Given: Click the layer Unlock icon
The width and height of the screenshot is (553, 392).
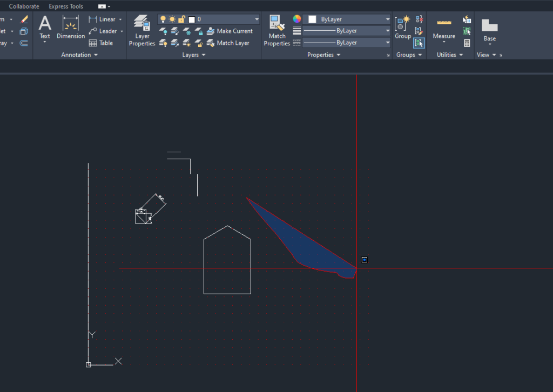Looking at the screenshot, I should (x=199, y=43).
